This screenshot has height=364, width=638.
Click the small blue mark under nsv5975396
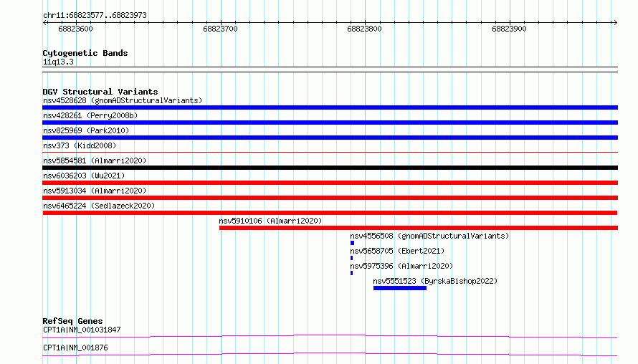(351, 273)
